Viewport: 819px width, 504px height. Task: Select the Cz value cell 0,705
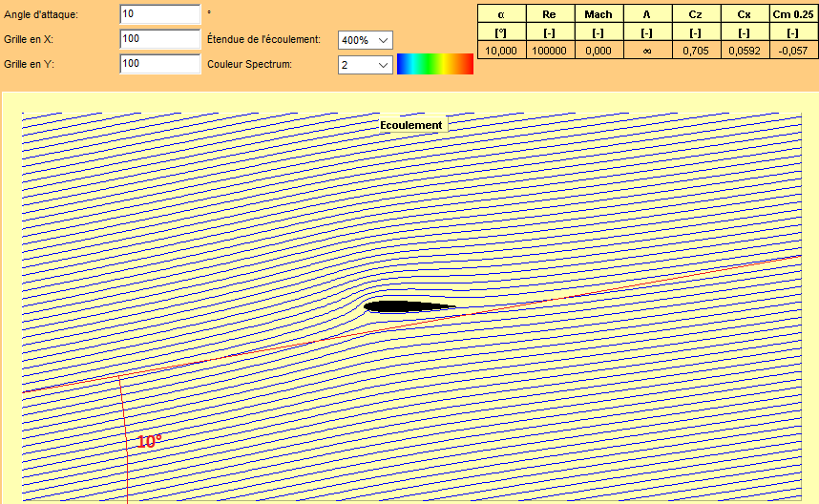pos(696,51)
